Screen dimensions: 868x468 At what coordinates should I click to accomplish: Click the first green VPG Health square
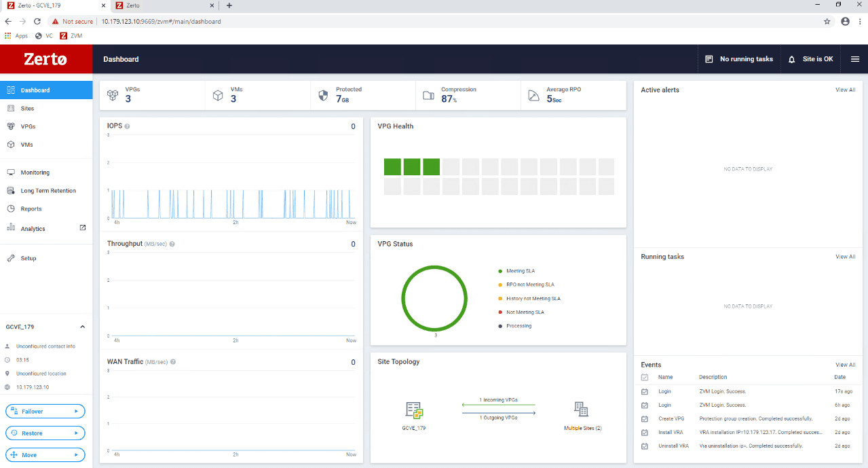(392, 167)
